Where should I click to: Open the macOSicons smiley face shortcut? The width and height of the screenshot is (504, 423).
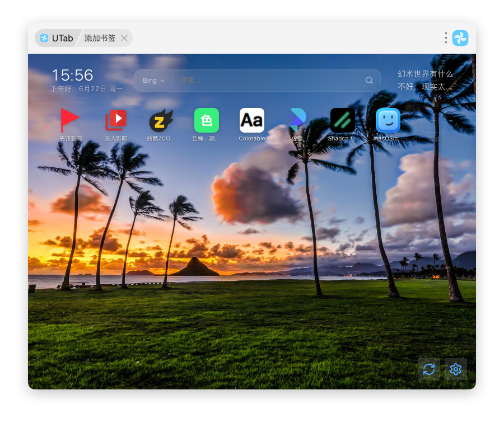point(388,120)
